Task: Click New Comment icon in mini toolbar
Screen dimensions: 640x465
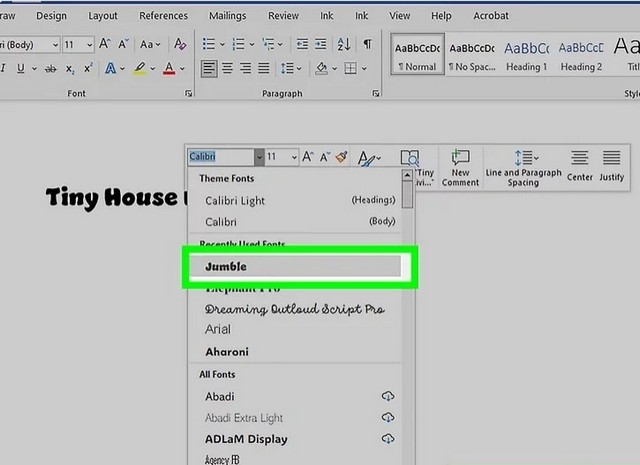Action: (x=460, y=166)
